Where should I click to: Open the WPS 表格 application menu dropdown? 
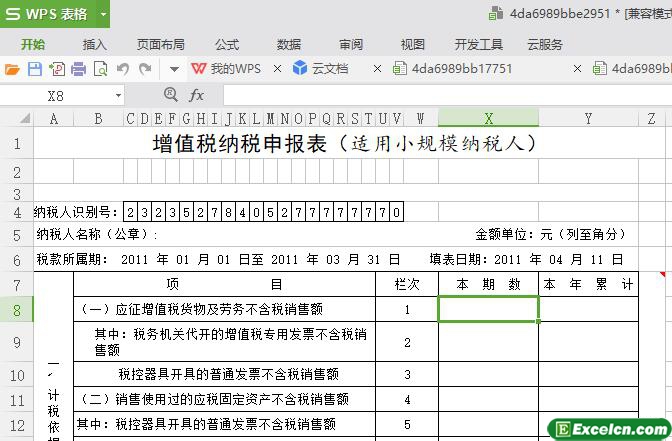(103, 14)
